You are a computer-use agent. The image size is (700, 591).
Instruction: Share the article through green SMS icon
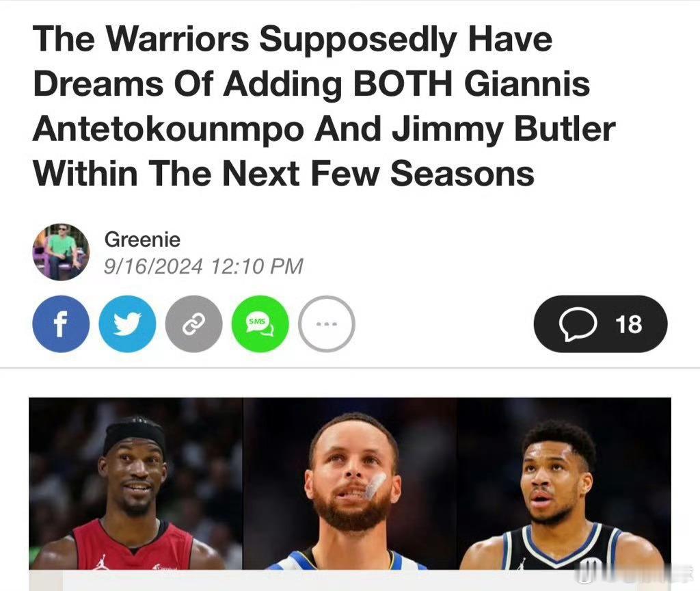260,324
